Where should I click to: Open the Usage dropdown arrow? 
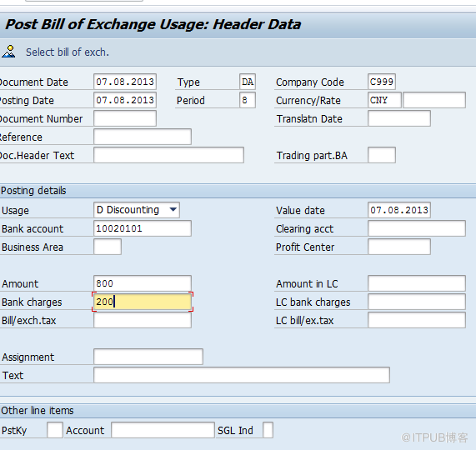pyautogui.click(x=173, y=210)
